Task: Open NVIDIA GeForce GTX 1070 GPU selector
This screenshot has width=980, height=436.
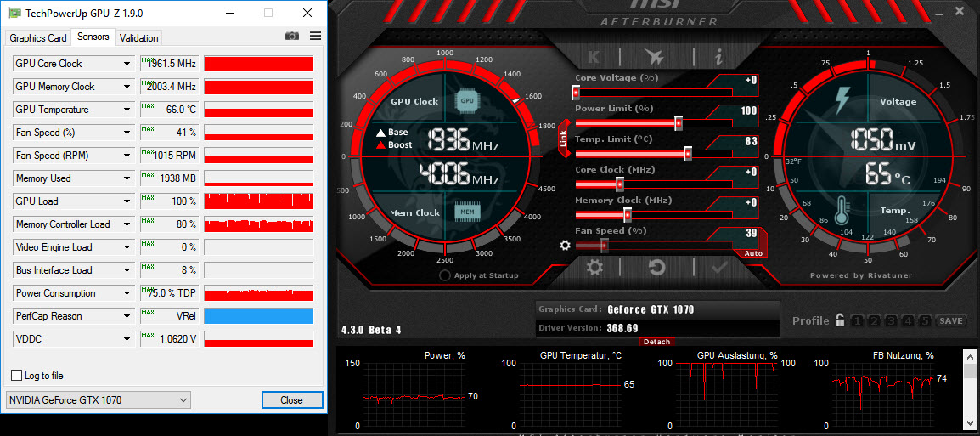Action: click(99, 399)
